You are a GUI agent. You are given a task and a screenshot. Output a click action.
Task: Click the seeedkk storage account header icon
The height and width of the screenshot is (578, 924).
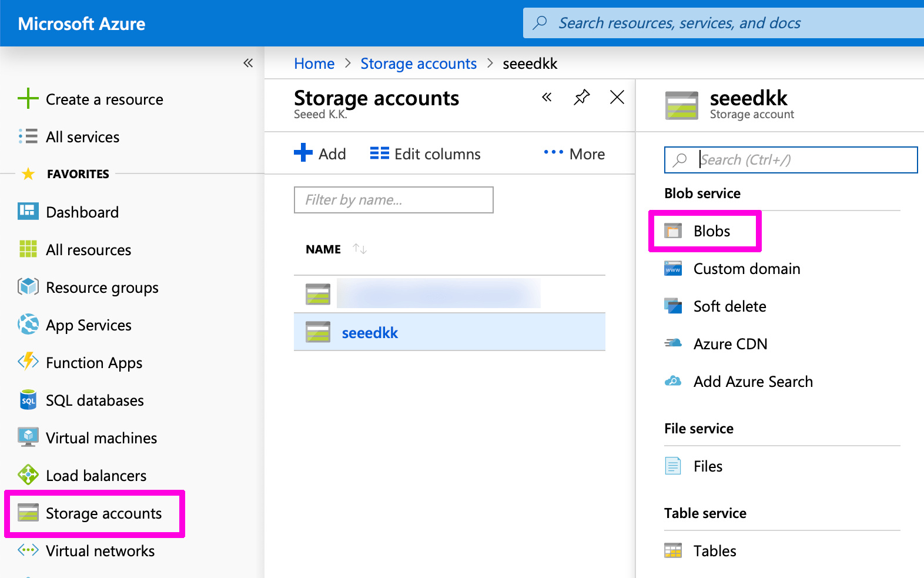[x=682, y=105]
